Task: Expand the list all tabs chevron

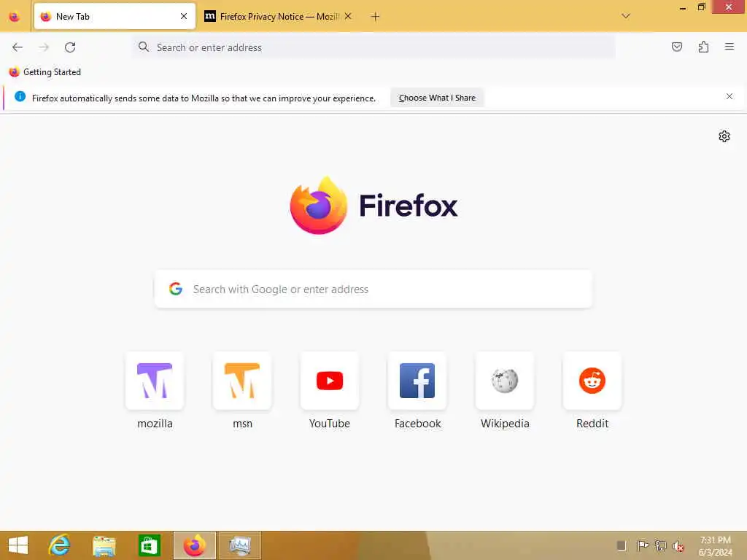Action: click(x=625, y=16)
